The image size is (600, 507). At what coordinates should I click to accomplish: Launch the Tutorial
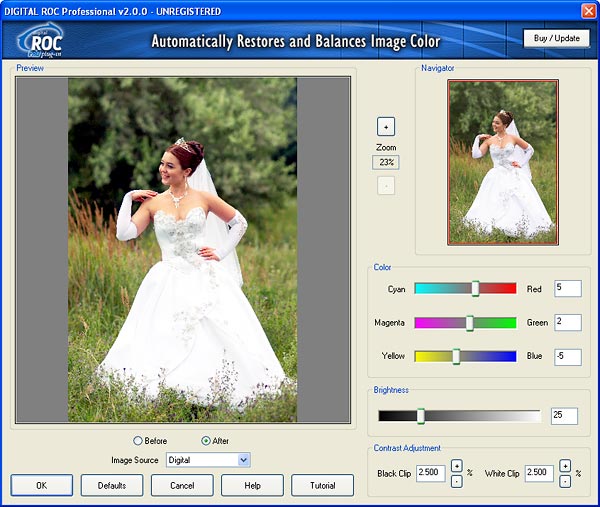pyautogui.click(x=322, y=486)
